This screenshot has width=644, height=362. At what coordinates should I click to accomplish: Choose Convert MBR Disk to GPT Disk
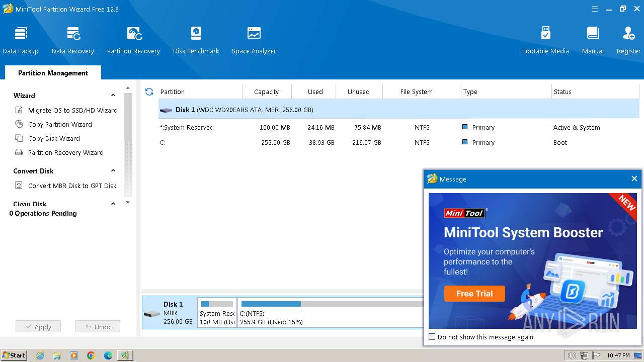click(72, 186)
